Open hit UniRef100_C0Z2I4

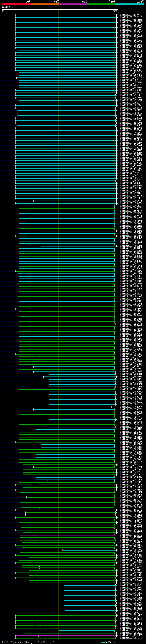point(131,55)
